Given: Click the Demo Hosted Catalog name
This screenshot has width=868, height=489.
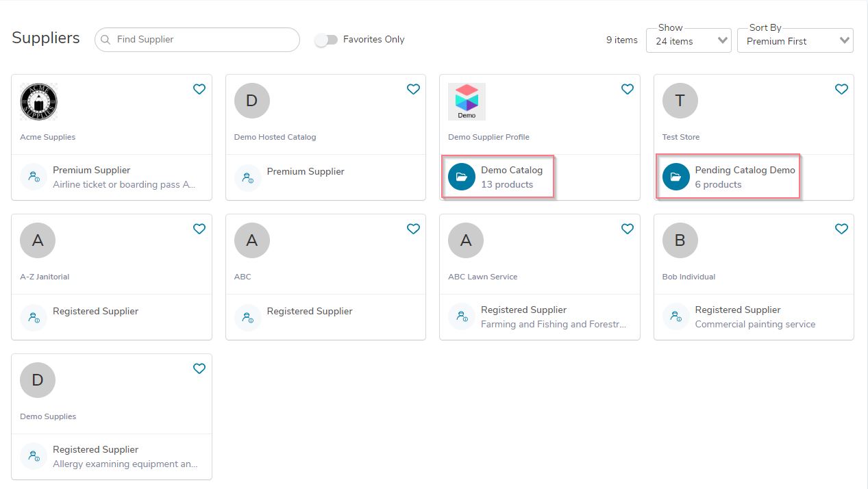Looking at the screenshot, I should tap(275, 137).
